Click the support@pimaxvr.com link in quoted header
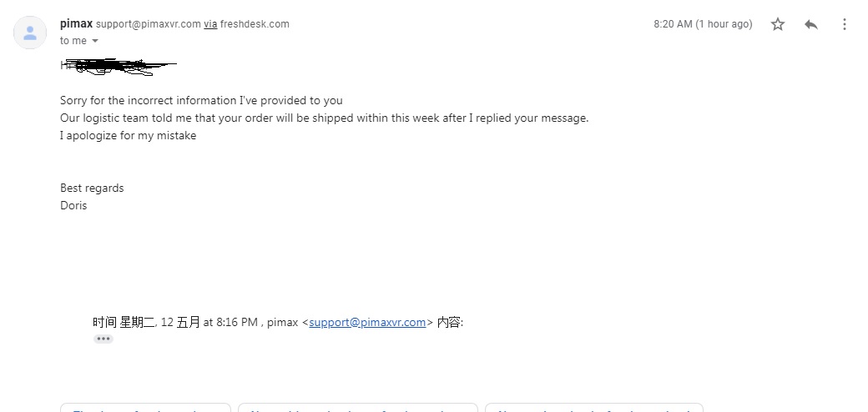Viewport: 868px width, 412px height. pos(367,322)
